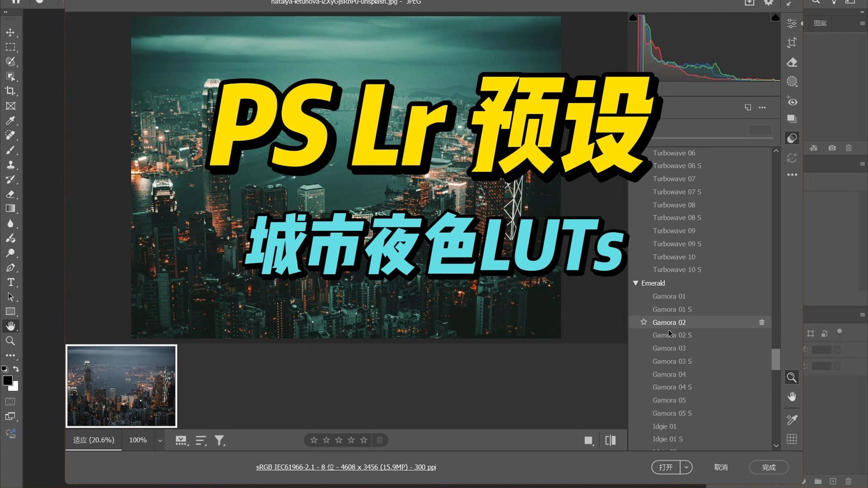
Task: Select the Eyedropper tool
Action: 10,120
